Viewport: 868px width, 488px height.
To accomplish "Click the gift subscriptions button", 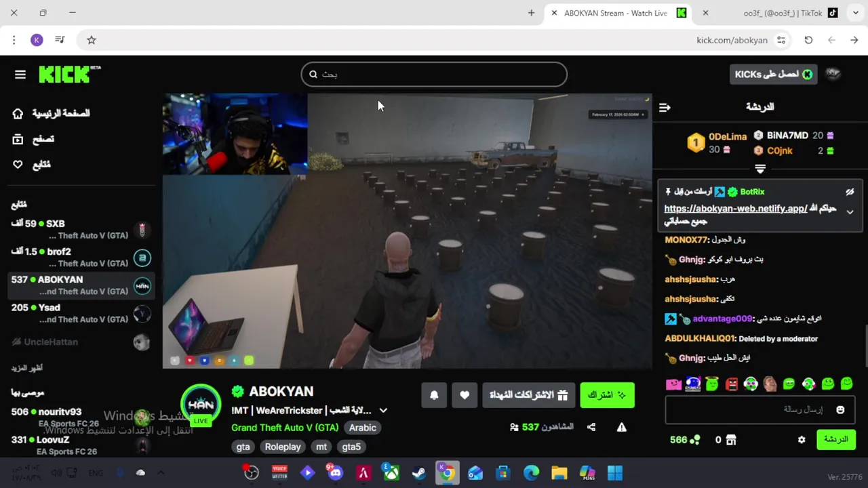I will click(528, 395).
